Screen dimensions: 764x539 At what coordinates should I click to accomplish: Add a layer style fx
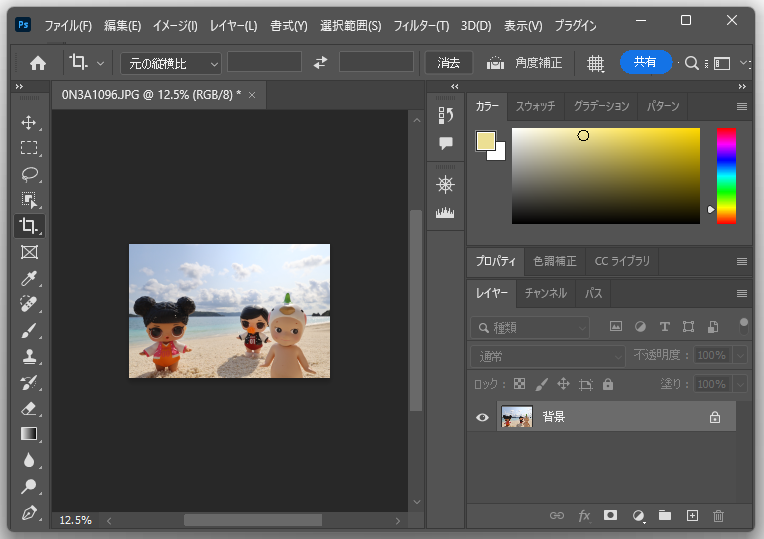(x=584, y=516)
